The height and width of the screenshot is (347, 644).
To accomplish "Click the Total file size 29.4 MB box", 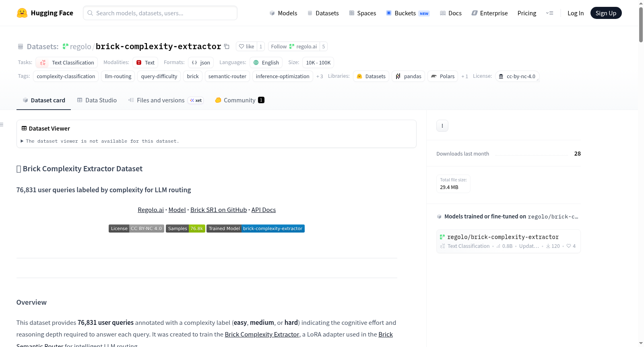I will click(453, 184).
